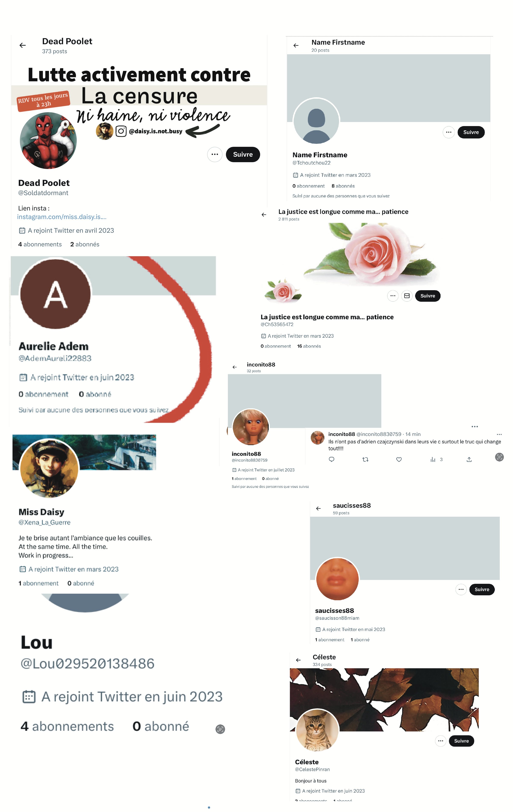Click back arrow beside Céleste header
Screen dimensions: 513x812
[298, 660]
